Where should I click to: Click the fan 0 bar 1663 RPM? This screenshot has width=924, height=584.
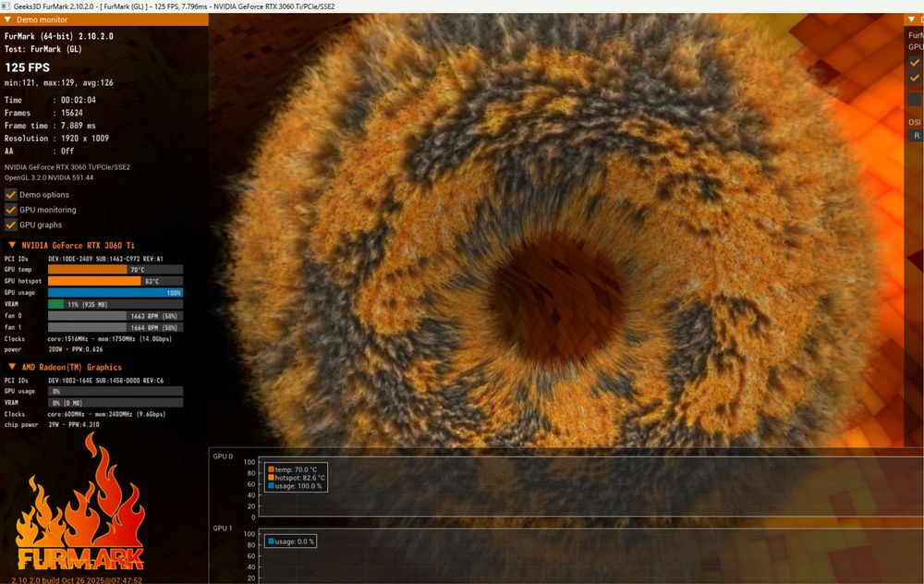coord(115,316)
